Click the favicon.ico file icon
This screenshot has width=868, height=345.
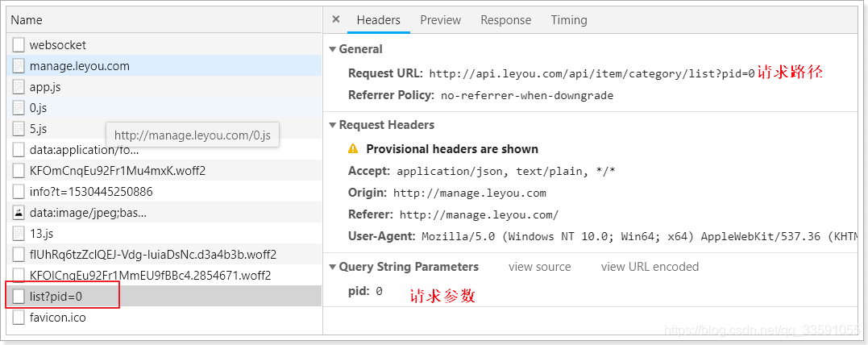click(19, 318)
